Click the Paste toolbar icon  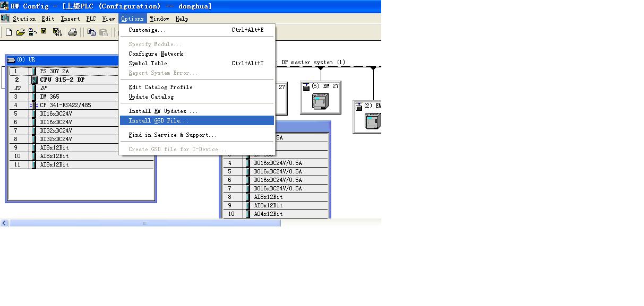point(104,32)
